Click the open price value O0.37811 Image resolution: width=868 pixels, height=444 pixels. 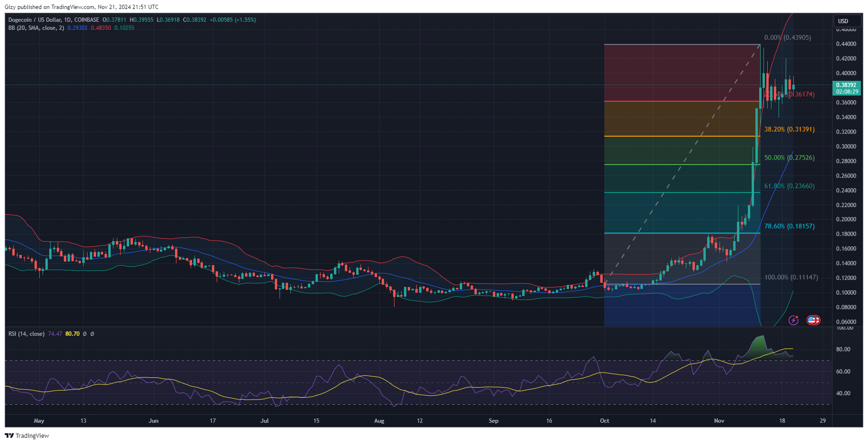(114, 20)
